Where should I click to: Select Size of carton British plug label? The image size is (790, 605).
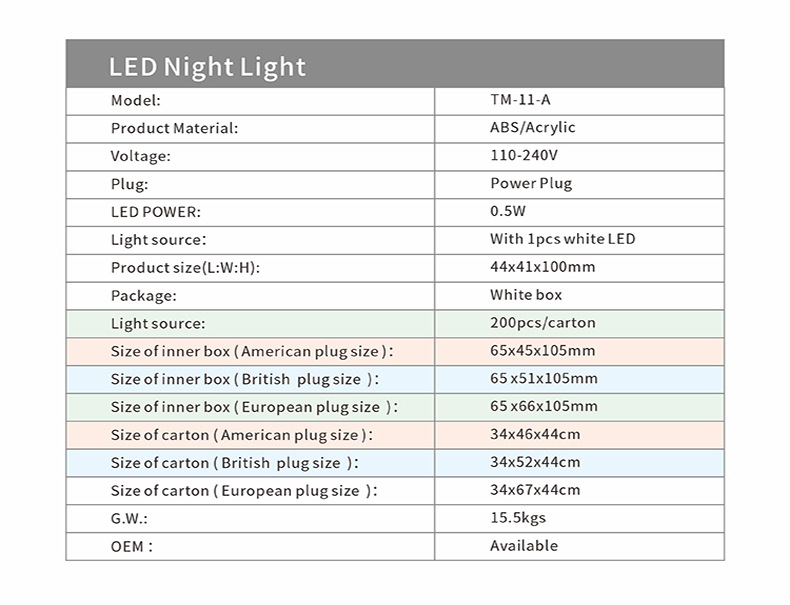point(235,463)
